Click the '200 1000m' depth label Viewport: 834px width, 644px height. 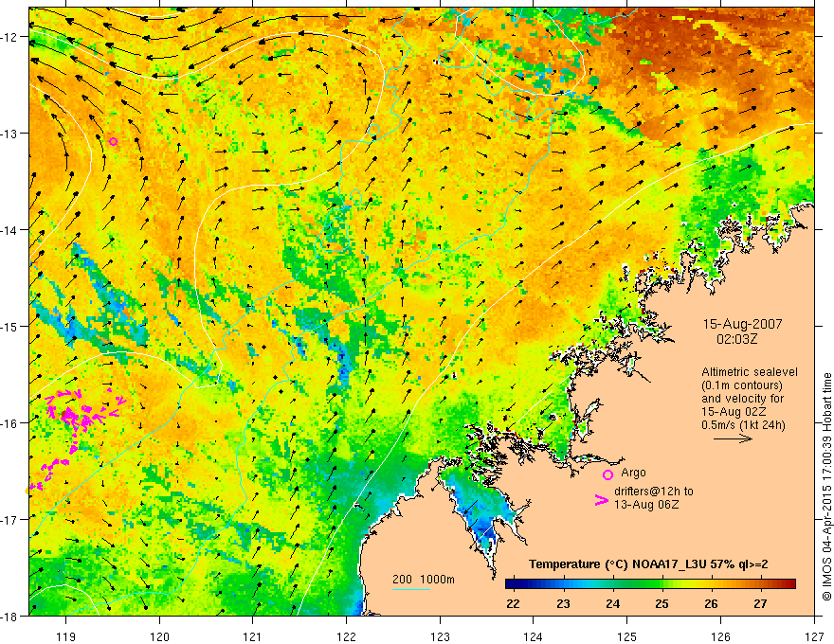[424, 580]
